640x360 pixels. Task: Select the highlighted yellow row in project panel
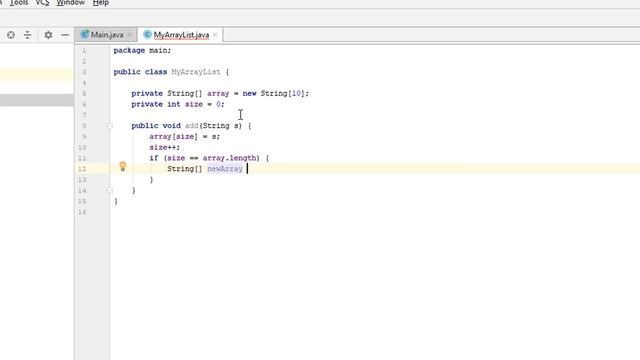coord(37,75)
